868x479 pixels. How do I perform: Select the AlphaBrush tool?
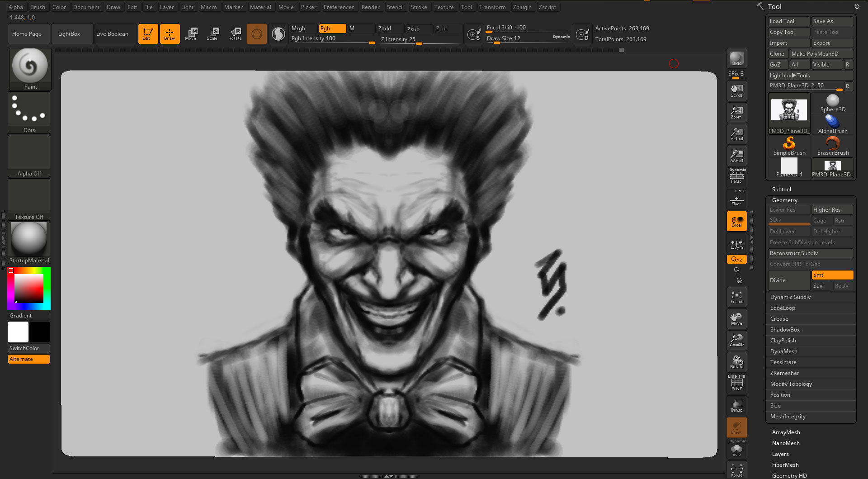[x=832, y=125]
